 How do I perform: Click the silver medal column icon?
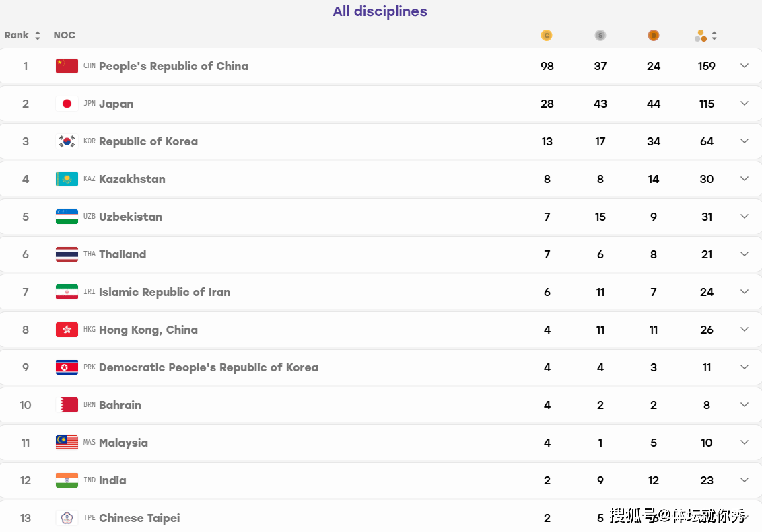600,36
